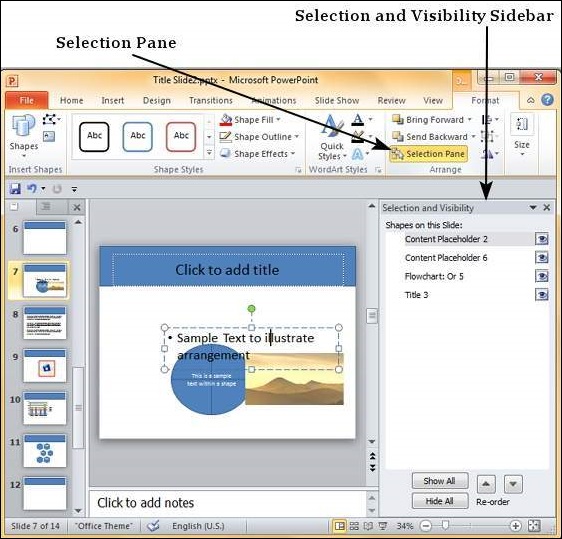Screen dimensions: 562x539
Task: Open the Shapes gallery
Action: pos(24,135)
